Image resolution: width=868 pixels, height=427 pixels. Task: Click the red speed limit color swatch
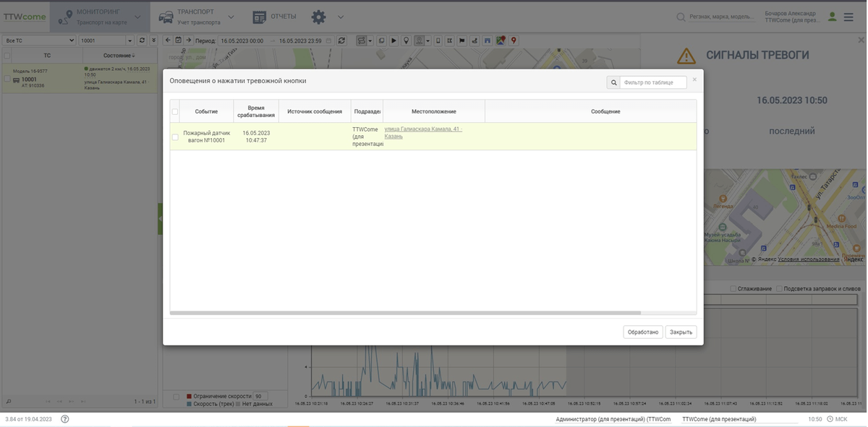pyautogui.click(x=190, y=396)
